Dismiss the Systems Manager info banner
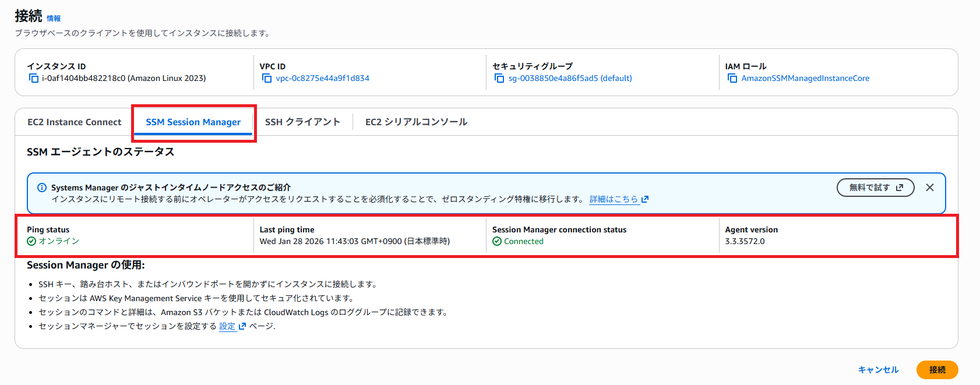Screen dimensions: 980x385 coord(930,188)
